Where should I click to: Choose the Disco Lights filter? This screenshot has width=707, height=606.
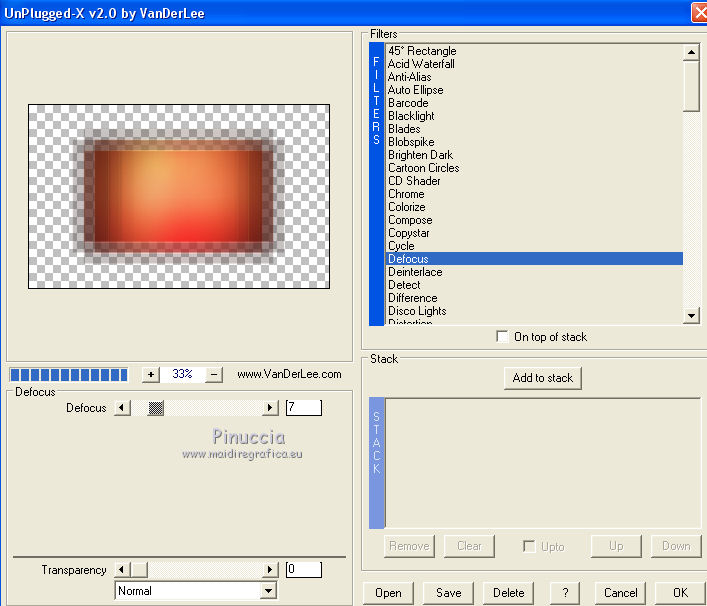pyautogui.click(x=534, y=311)
